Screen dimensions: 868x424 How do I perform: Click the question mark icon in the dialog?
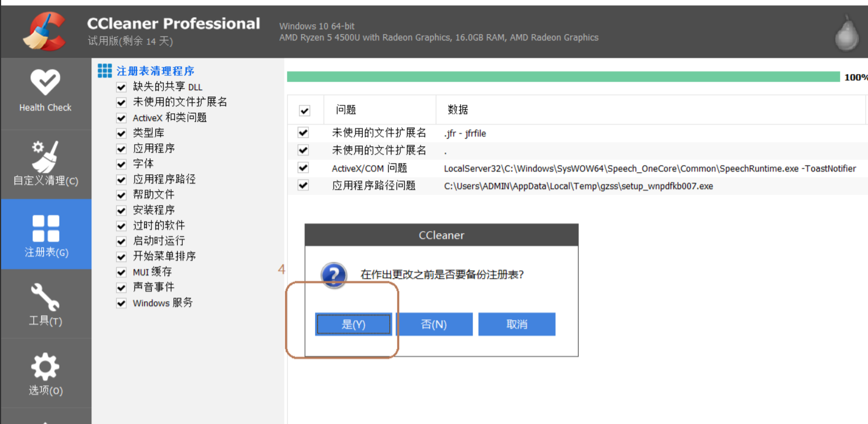334,276
